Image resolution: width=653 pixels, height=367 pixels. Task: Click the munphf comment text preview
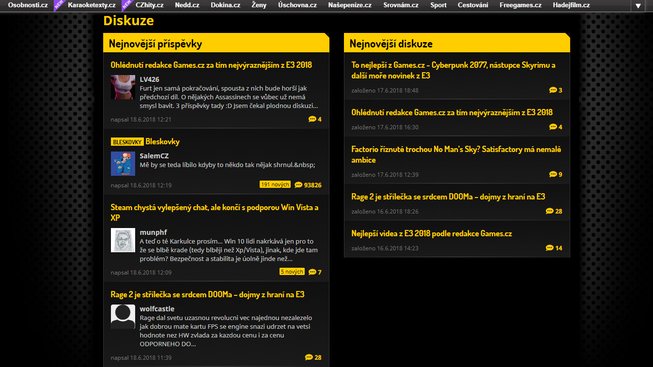pyautogui.click(x=229, y=250)
